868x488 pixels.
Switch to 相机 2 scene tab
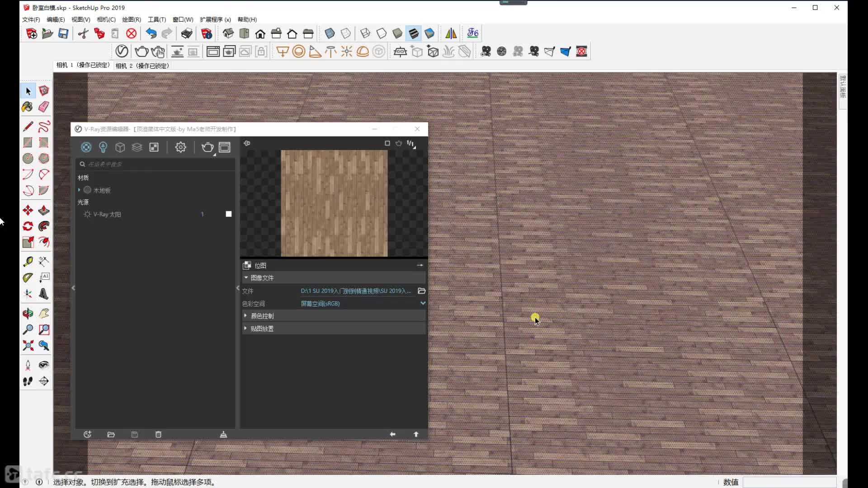[142, 66]
